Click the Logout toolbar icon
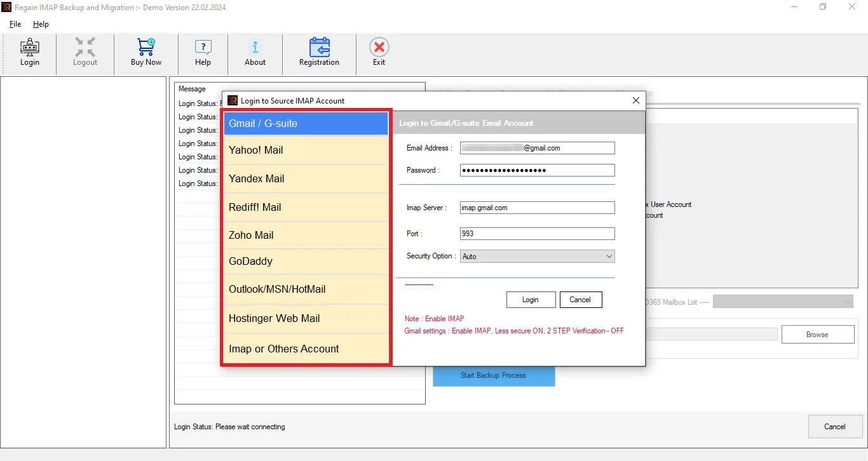 tap(85, 52)
